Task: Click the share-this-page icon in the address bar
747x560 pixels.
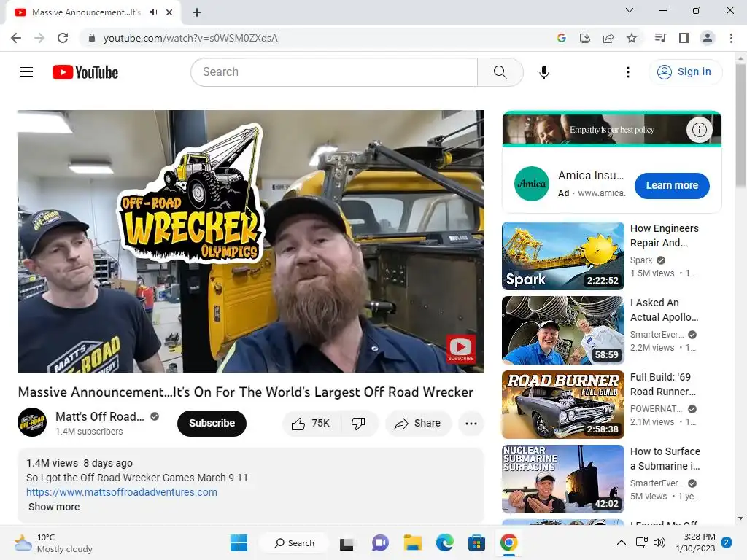Action: coord(608,38)
